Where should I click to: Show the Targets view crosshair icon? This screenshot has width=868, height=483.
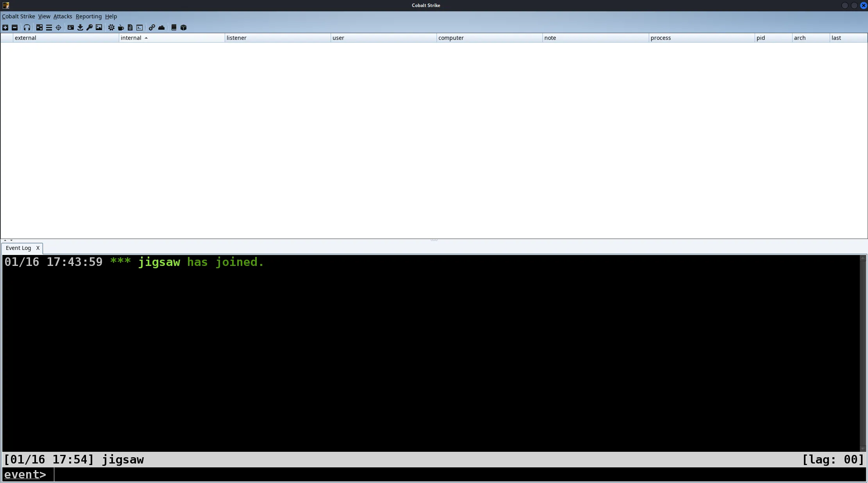coord(58,27)
